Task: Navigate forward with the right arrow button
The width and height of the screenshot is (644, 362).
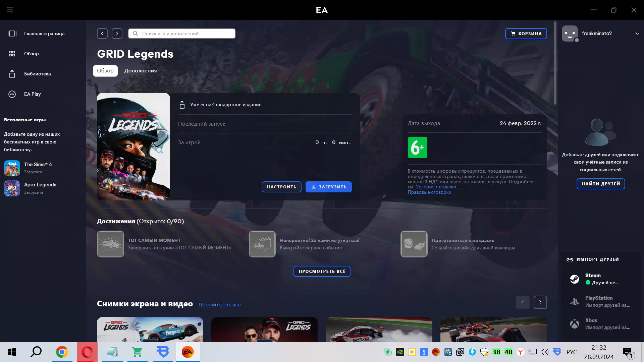Action: pos(117,34)
